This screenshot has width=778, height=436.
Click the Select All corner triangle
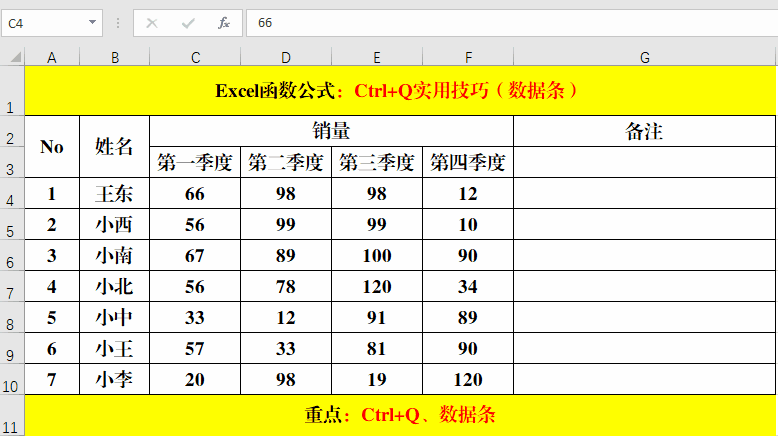click(16, 57)
